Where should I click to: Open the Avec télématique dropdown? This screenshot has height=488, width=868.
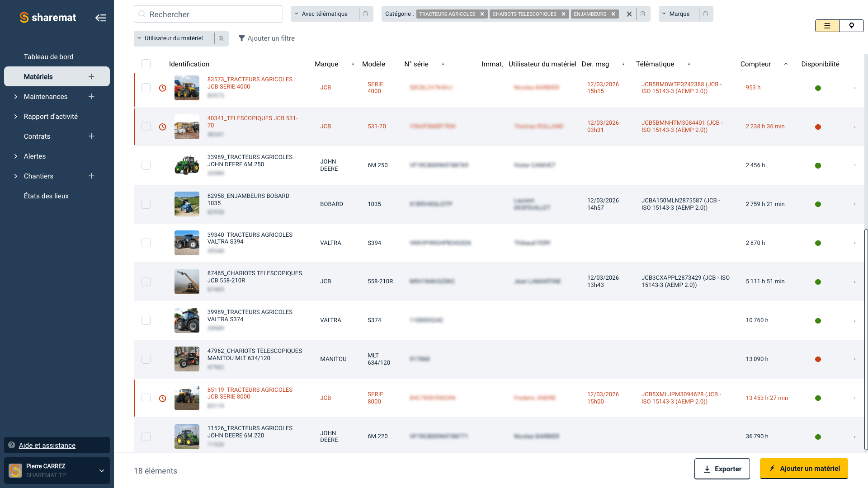pyautogui.click(x=325, y=14)
